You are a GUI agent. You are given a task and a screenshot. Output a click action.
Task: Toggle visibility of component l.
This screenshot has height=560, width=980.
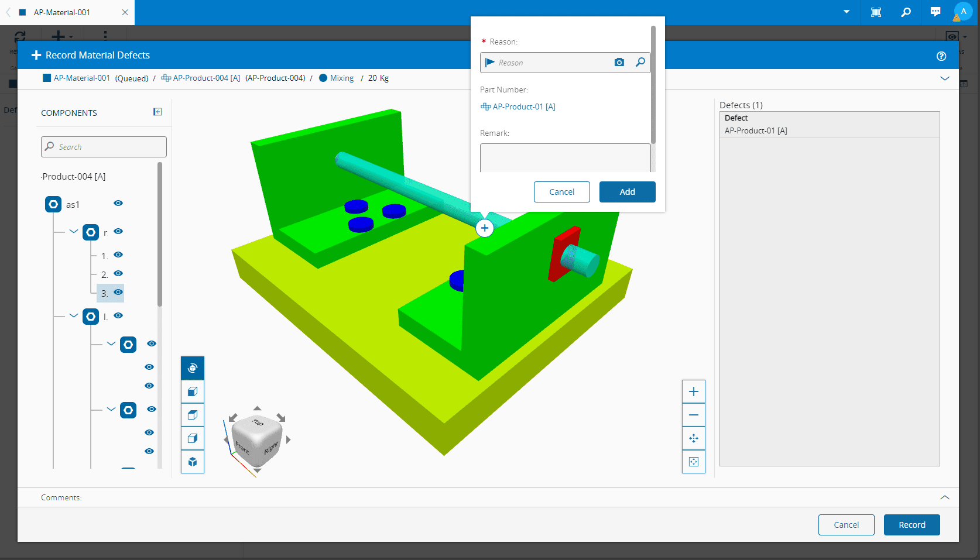point(118,315)
